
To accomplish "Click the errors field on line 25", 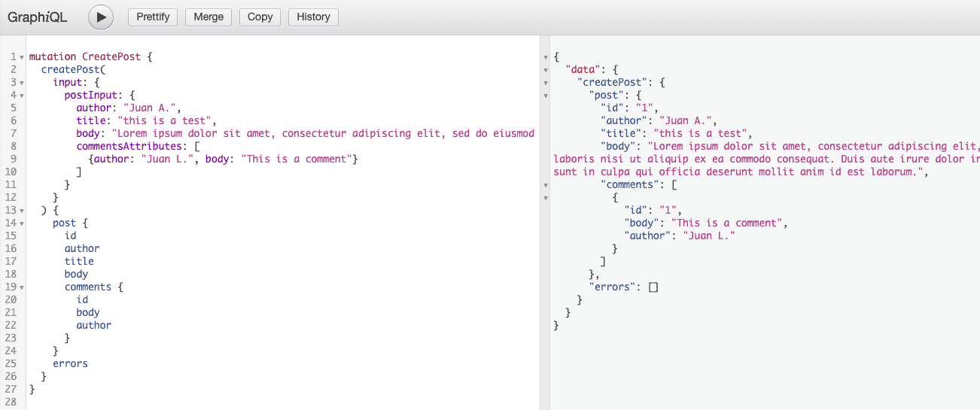I will click(70, 363).
